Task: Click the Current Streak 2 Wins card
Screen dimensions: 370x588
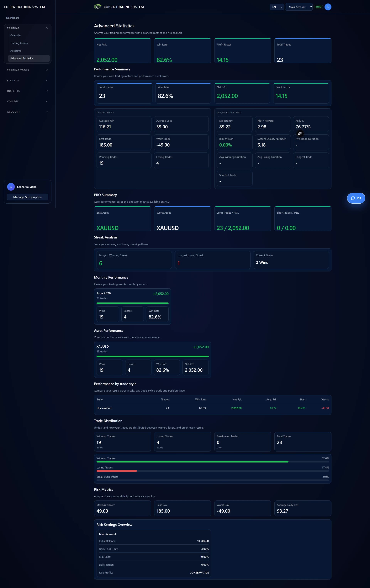Action: [291, 260]
